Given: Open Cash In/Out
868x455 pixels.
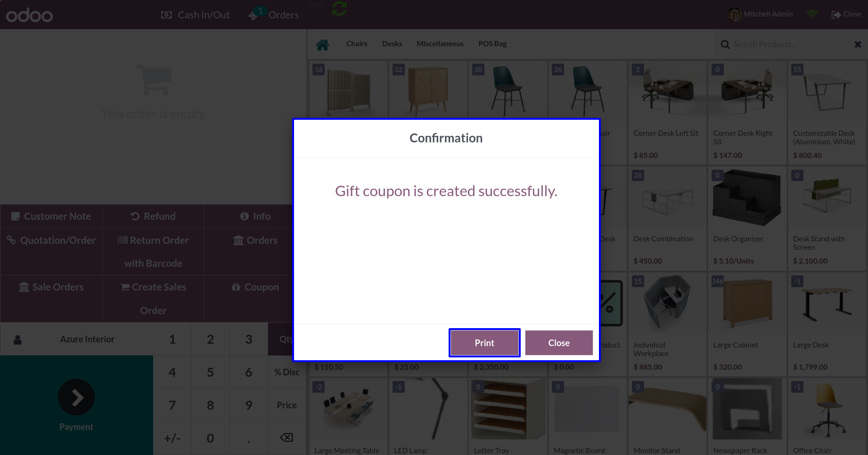Looking at the screenshot, I should pyautogui.click(x=195, y=15).
